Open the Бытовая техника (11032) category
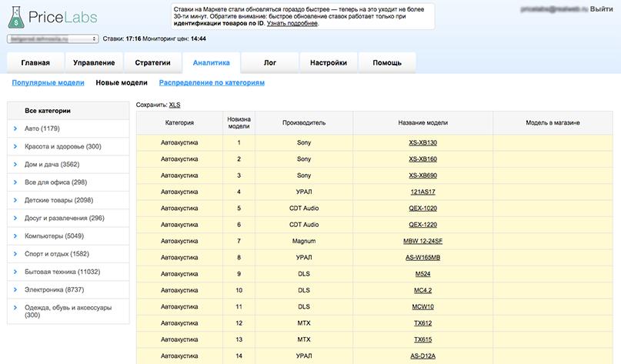621x364 pixels. 62,272
